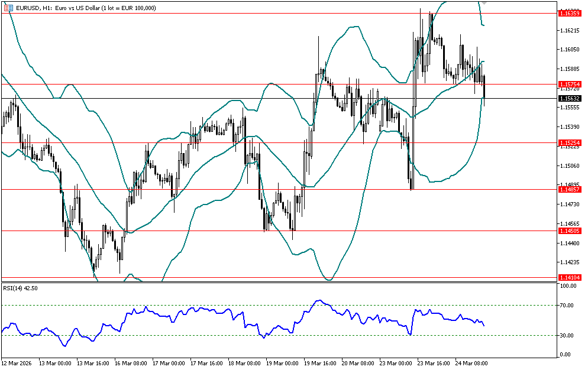Select the red 1.14104 price level label
588x370 pixels.
pos(569,277)
